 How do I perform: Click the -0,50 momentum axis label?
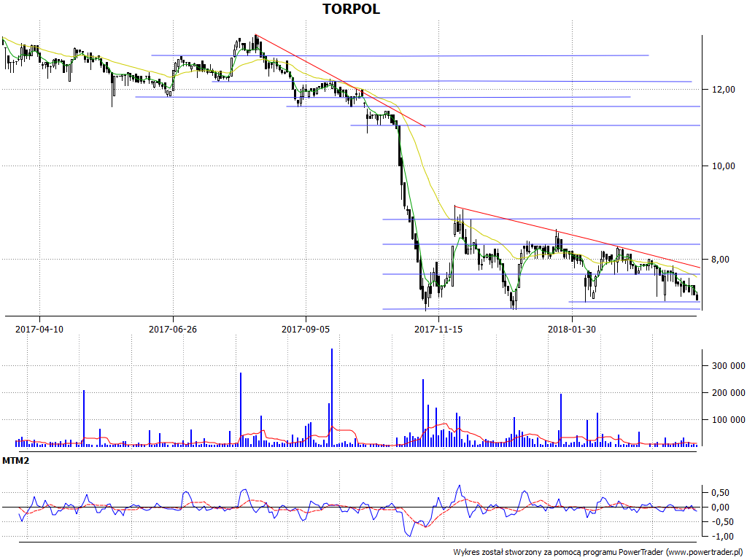(724, 522)
